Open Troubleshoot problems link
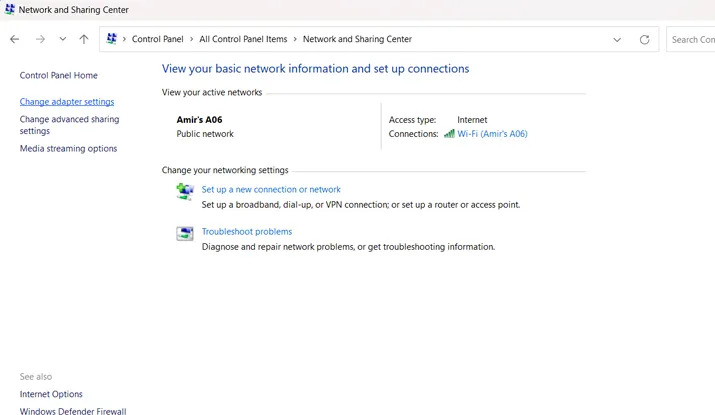This screenshot has width=715, height=415. (247, 231)
